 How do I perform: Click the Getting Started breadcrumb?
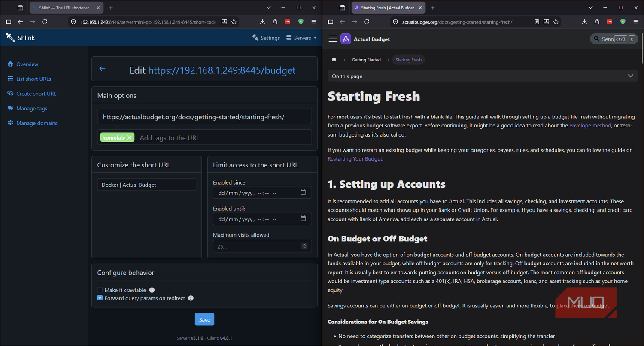pos(366,60)
